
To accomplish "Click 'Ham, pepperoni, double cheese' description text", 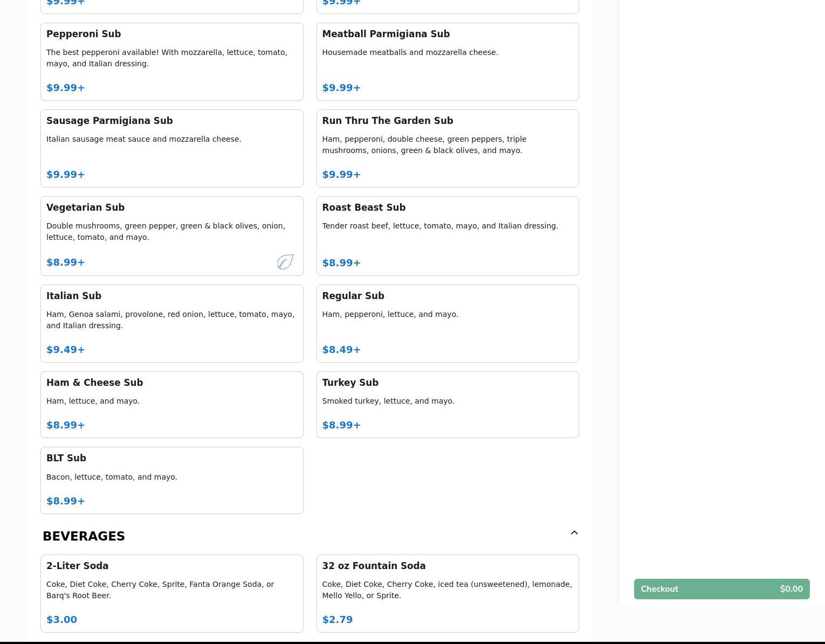I will 424,144.
